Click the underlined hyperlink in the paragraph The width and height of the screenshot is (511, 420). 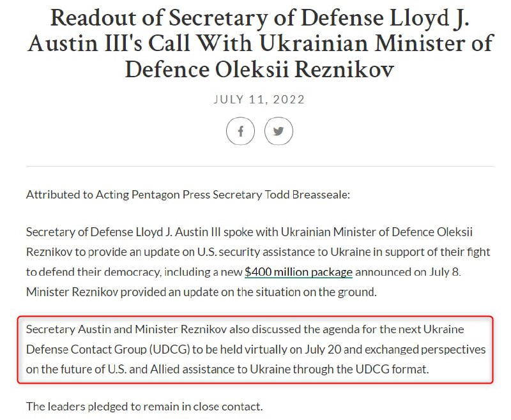(x=298, y=271)
